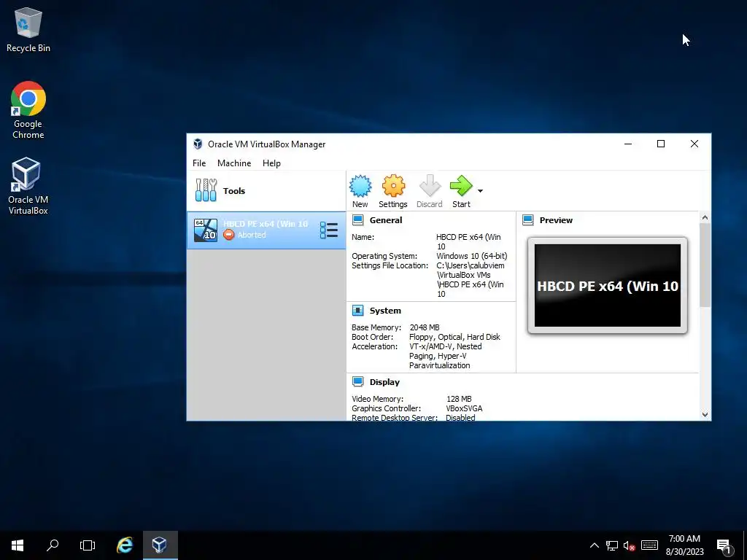The image size is (747, 560).
Task: Click the muted volume tray icon
Action: tap(629, 545)
